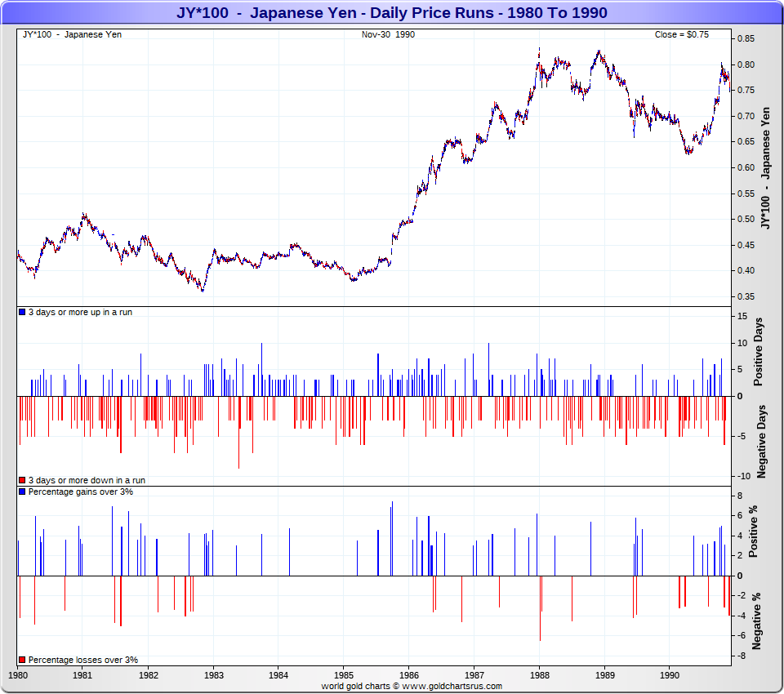This screenshot has height=694, width=784.
Task: Click the 0.80 price axis value
Action: 746,65
